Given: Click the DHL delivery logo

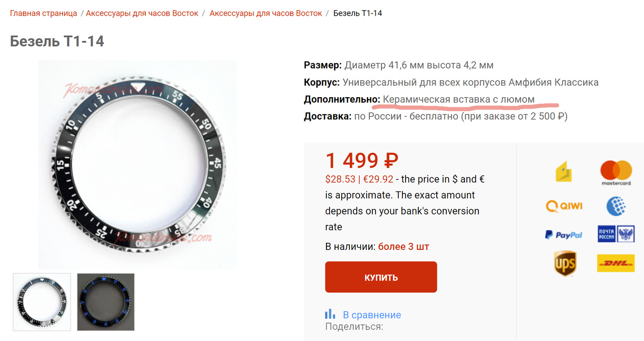Looking at the screenshot, I should coord(616,263).
